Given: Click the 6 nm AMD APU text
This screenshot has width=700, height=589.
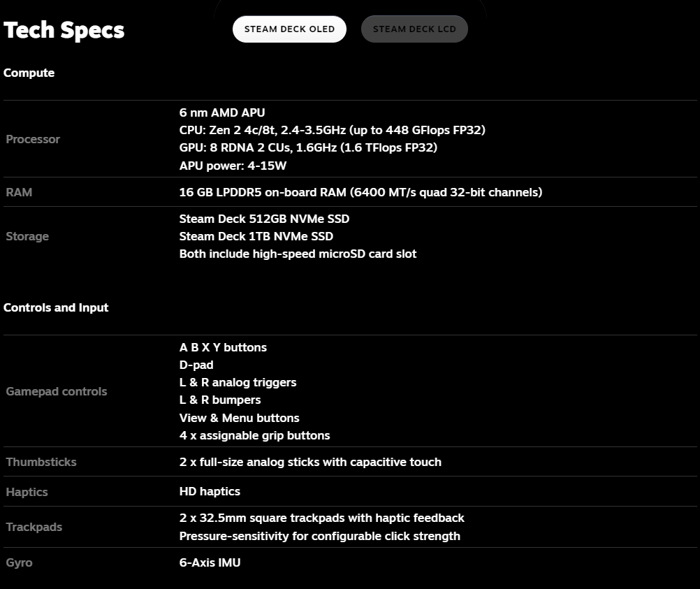Looking at the screenshot, I should point(222,112).
